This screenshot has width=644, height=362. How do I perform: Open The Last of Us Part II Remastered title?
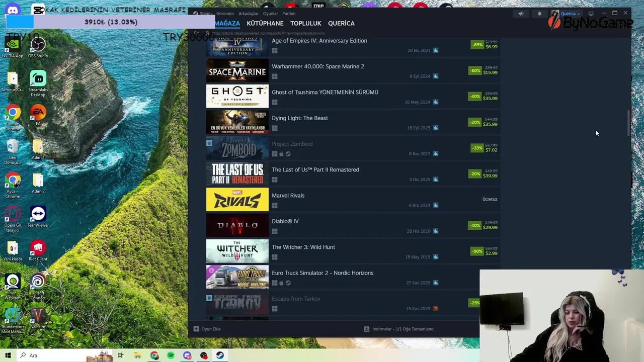click(315, 169)
